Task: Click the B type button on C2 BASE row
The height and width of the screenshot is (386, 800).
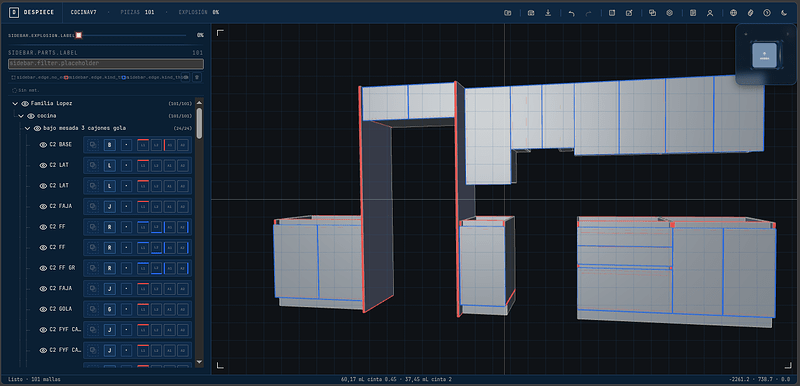Action: (109, 145)
